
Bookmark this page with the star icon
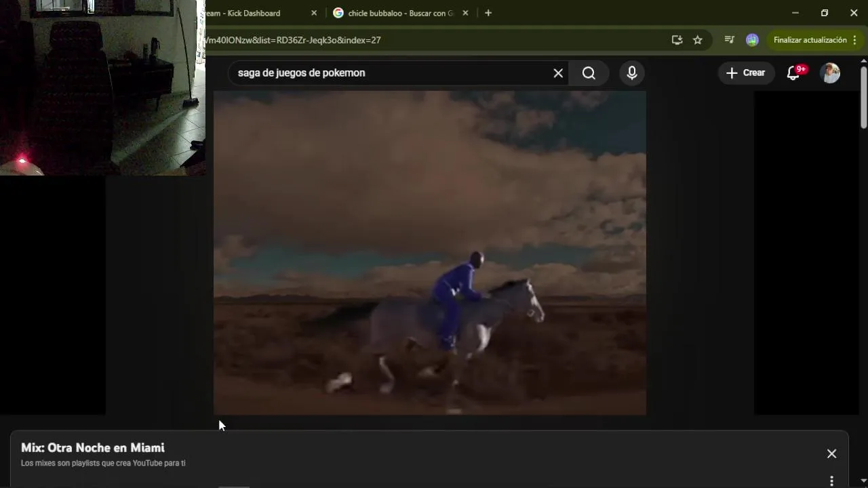point(697,40)
